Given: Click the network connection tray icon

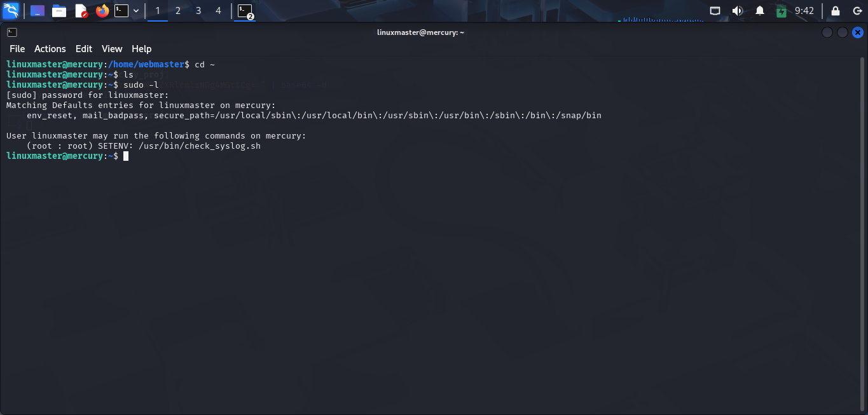Looking at the screenshot, I should [x=715, y=11].
